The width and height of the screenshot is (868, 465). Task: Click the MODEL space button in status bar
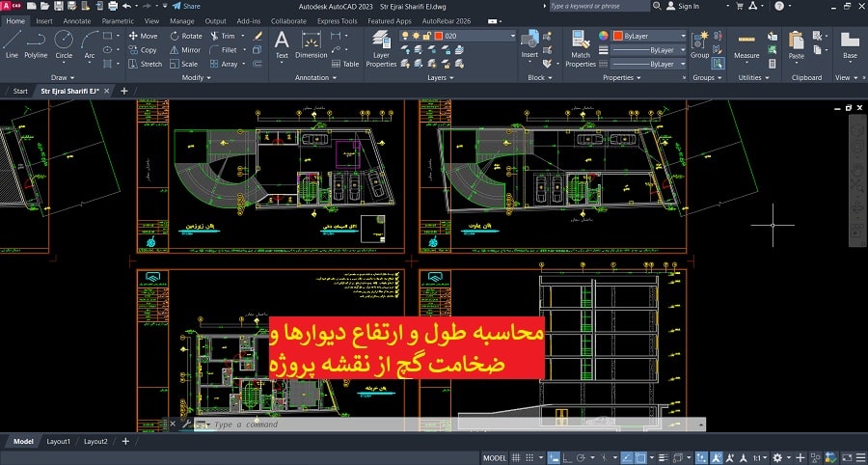click(495, 458)
